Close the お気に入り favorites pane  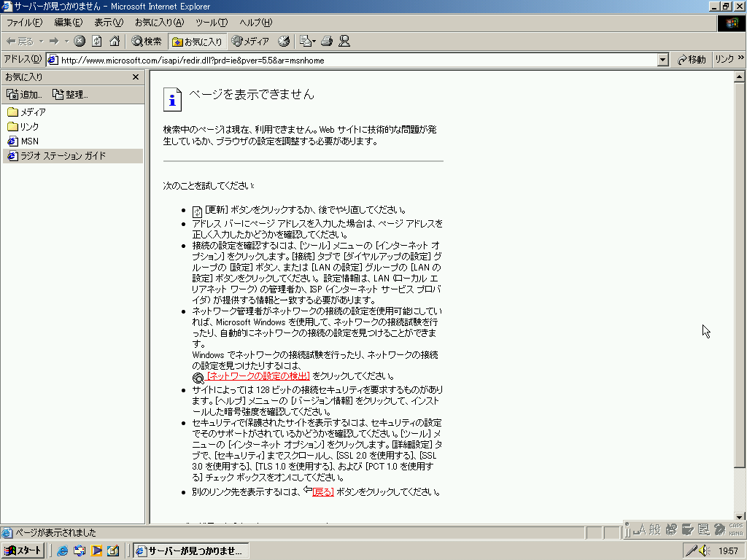135,77
